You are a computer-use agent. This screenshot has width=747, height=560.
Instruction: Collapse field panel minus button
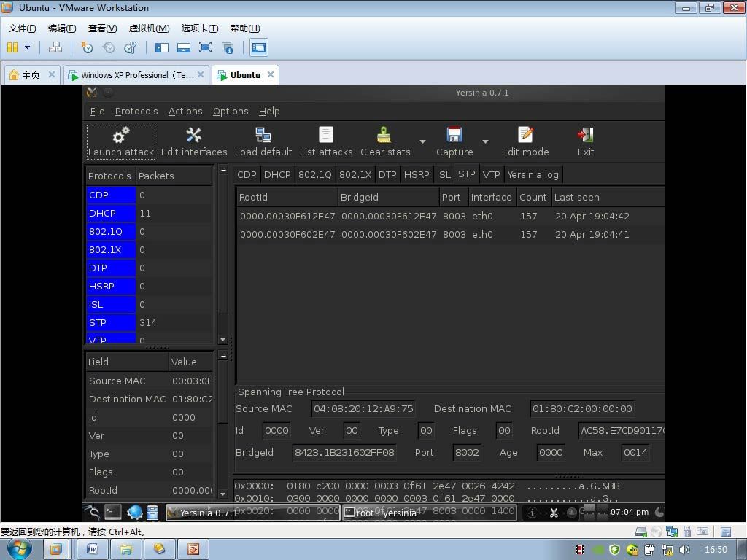pyautogui.click(x=222, y=355)
